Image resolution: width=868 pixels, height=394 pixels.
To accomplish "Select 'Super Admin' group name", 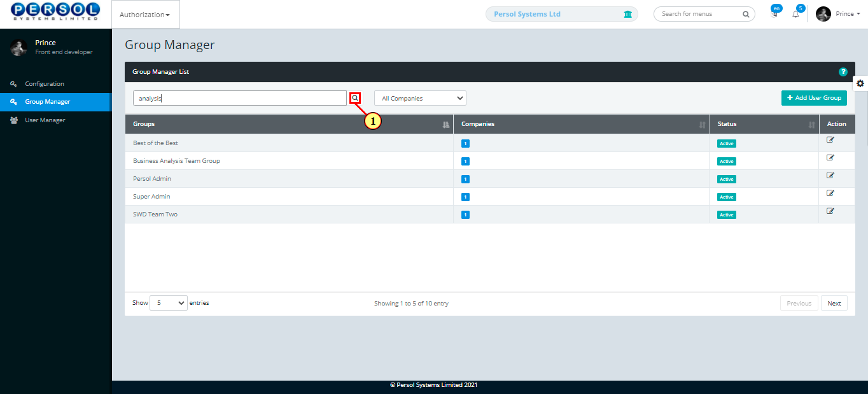I will 151,197.
